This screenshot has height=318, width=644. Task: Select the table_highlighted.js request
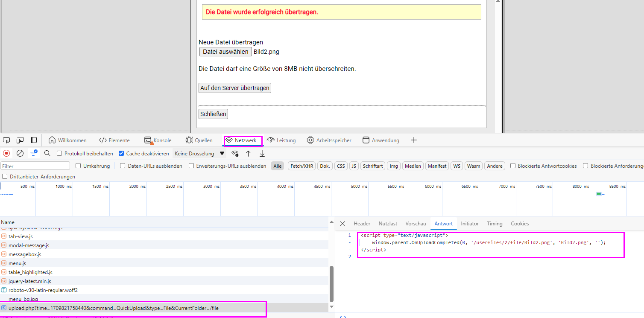point(164,272)
